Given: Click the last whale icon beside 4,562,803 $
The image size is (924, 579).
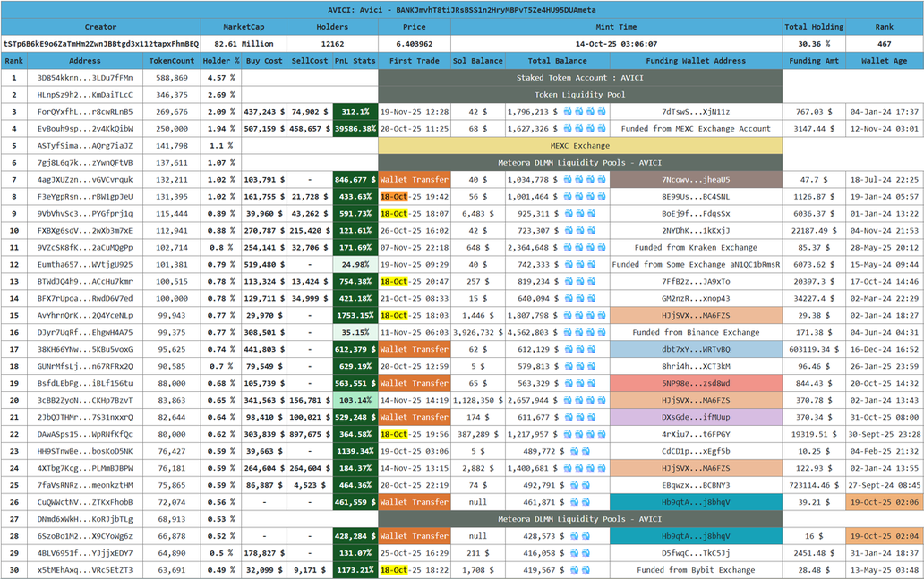Looking at the screenshot, I should pos(603,333).
